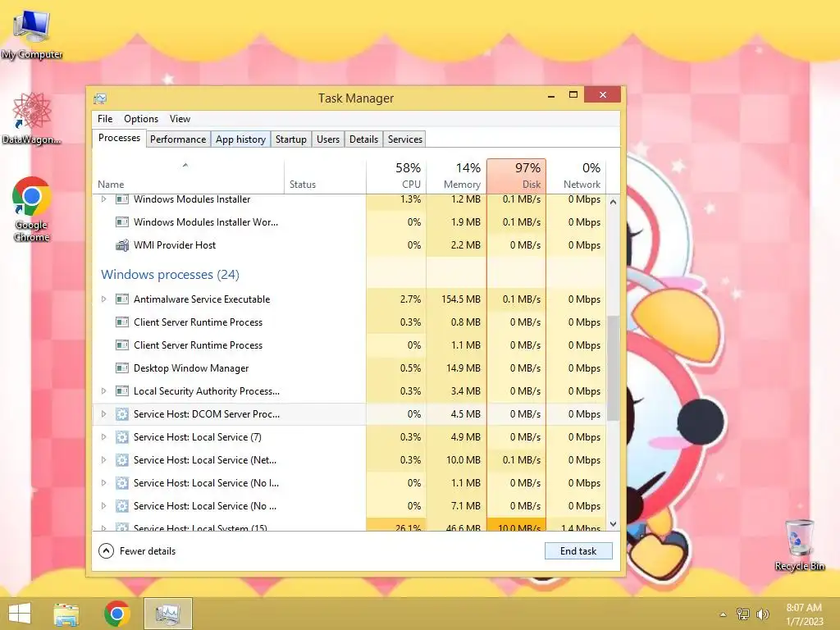840x630 pixels.
Task: Select the Processes tab
Action: coord(119,138)
